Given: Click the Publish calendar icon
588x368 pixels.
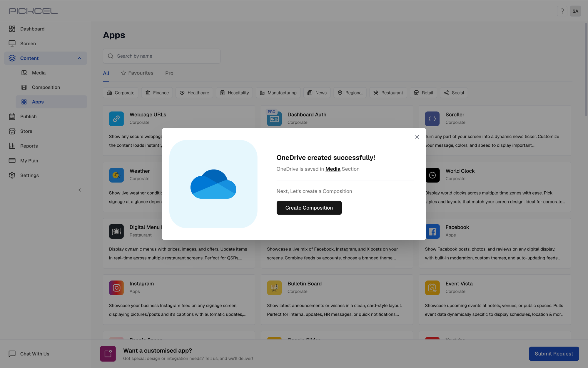Looking at the screenshot, I should coord(12,116).
